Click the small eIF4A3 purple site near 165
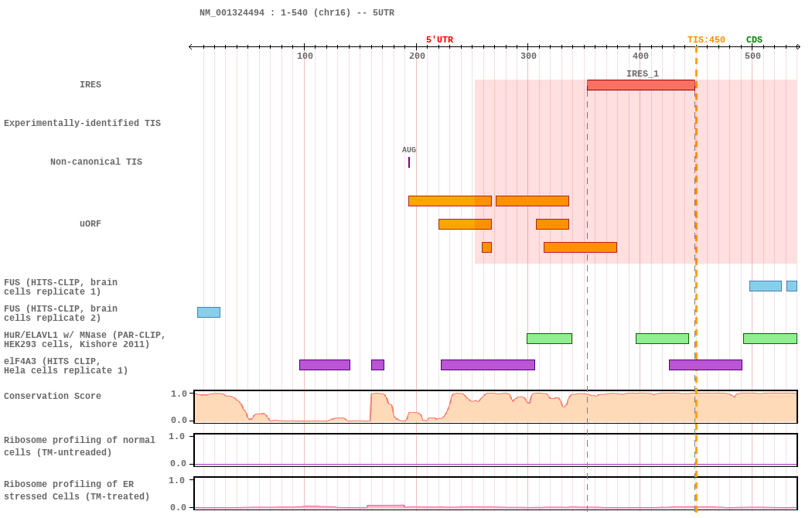812x518 pixels. pyautogui.click(x=378, y=365)
